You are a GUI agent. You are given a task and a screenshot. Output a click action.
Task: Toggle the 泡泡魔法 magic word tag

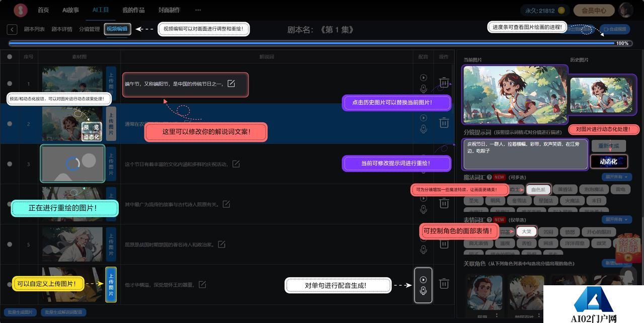point(593,190)
